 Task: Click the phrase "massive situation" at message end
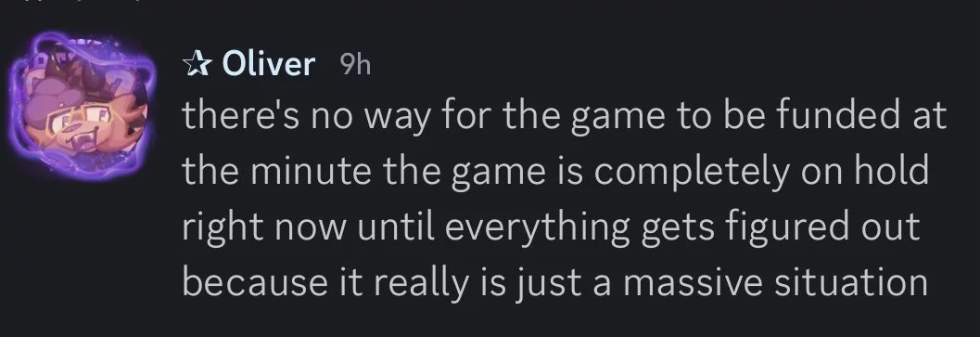775,282
